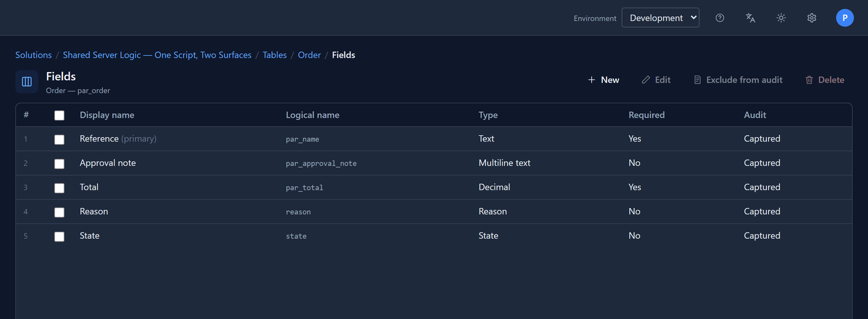Viewport: 868px width, 319px height.
Task: Check the box for the Reason row
Action: [x=60, y=212]
